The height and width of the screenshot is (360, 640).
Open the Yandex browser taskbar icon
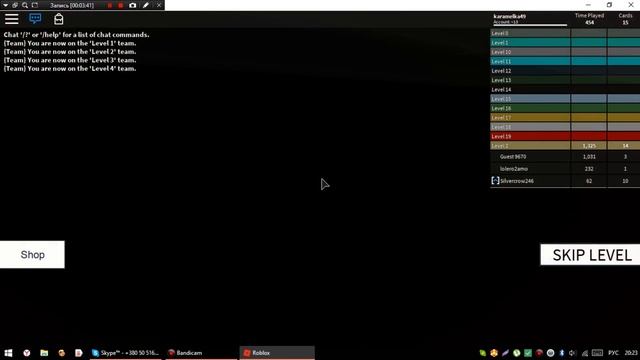click(27, 353)
